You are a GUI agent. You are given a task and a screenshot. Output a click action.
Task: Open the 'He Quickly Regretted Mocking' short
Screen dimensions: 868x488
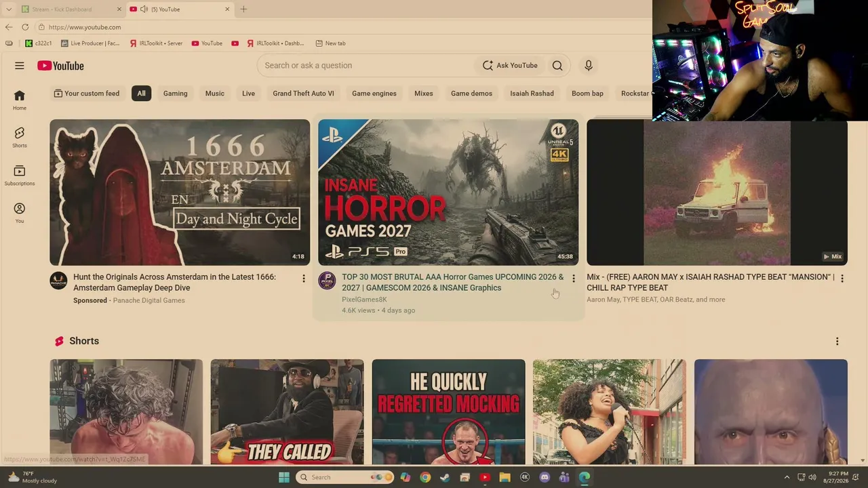(x=448, y=412)
